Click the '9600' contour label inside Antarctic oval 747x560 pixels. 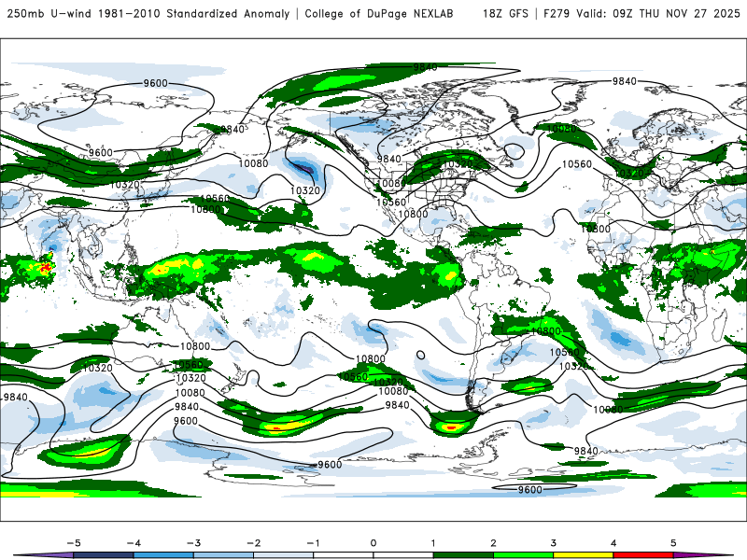point(529,489)
